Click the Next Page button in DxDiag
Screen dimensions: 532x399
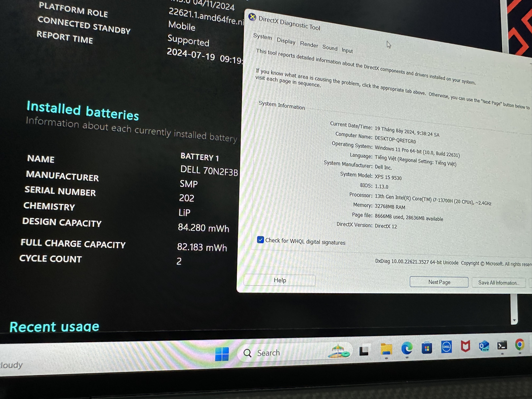click(439, 282)
